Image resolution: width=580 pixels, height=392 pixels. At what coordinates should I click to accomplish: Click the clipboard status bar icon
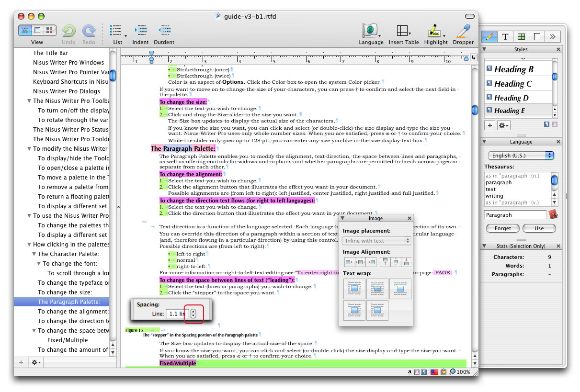(444, 372)
